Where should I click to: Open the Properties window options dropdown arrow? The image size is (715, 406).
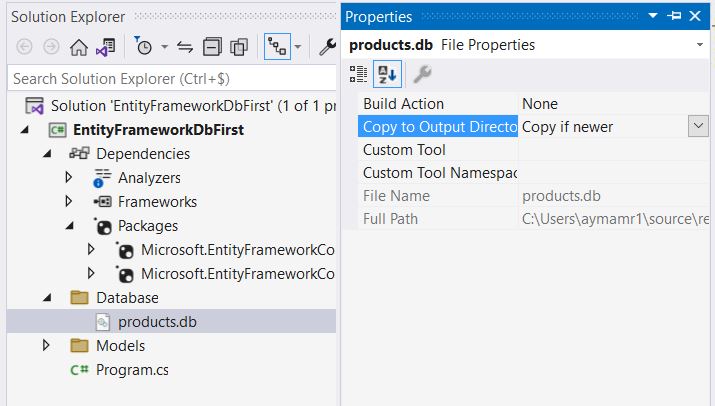coord(647,17)
